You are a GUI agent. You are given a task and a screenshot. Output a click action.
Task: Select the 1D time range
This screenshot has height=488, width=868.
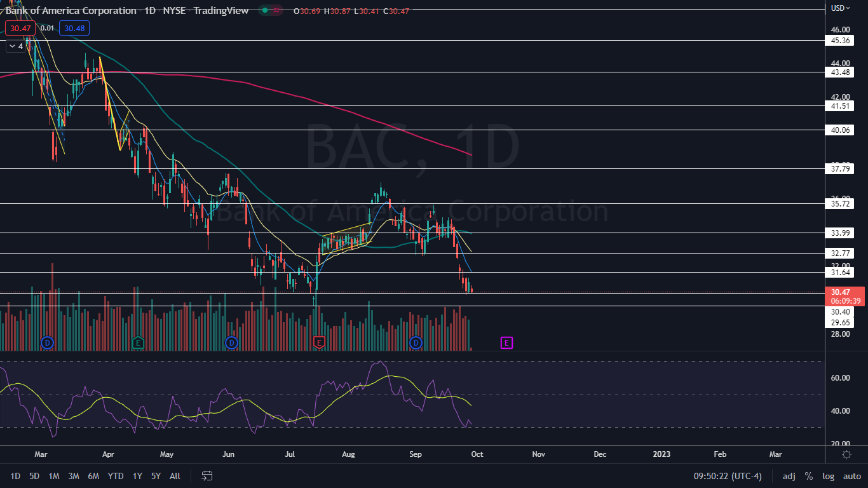pos(15,476)
